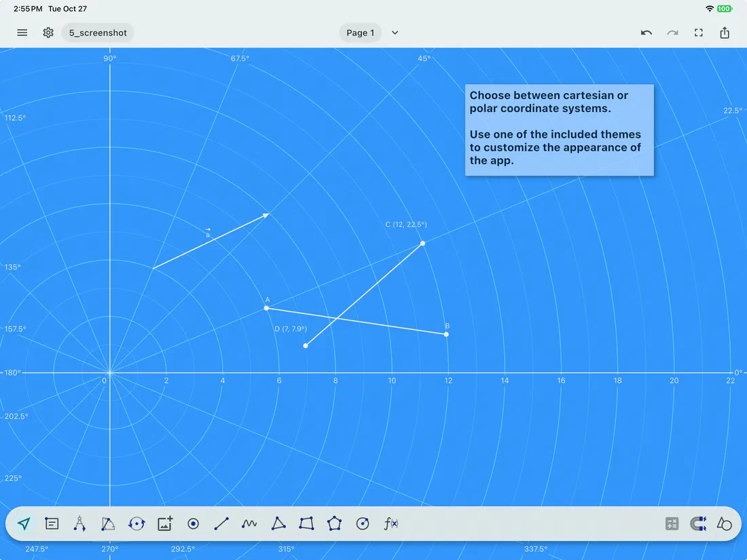Select the rotate transform tool
Screen dimensions: 747x560
(x=136, y=524)
